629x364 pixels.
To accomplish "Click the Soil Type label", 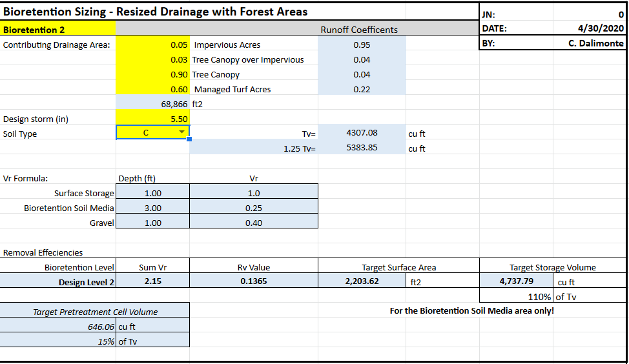I will tap(19, 134).
